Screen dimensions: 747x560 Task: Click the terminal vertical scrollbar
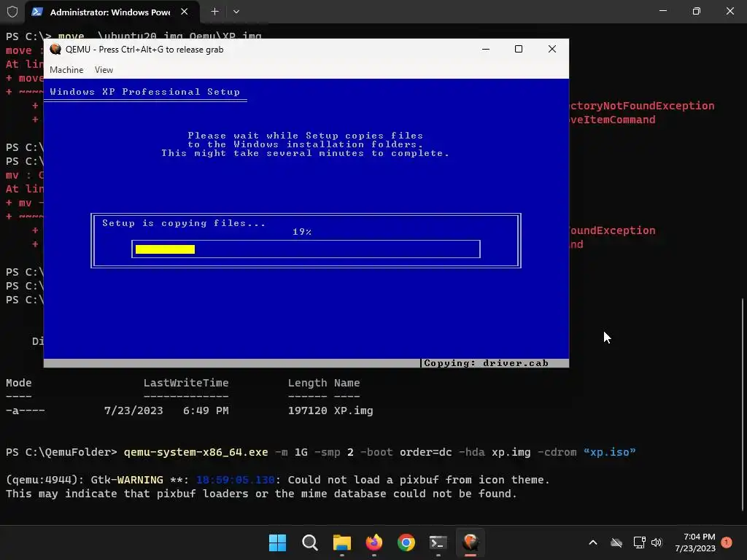click(742, 404)
